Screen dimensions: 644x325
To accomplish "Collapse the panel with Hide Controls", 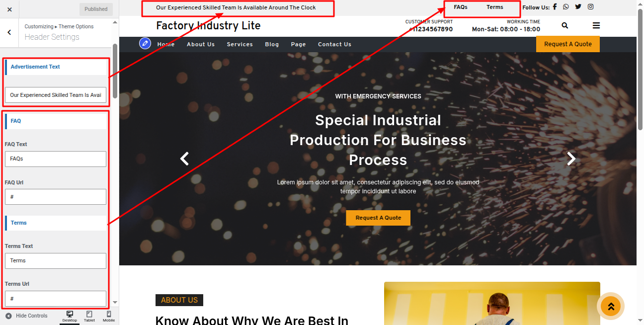I will 26,316.
